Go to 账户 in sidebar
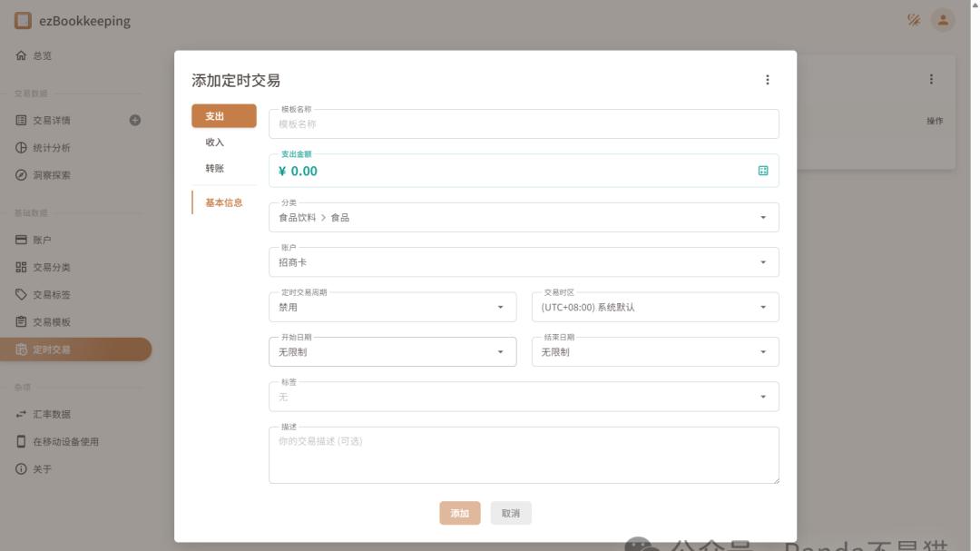Screen dimensions: 980x551 75,240
